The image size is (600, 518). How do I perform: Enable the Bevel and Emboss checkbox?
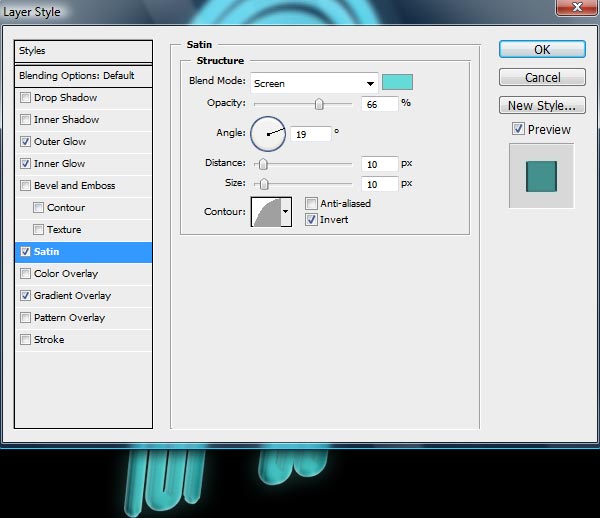(x=25, y=186)
